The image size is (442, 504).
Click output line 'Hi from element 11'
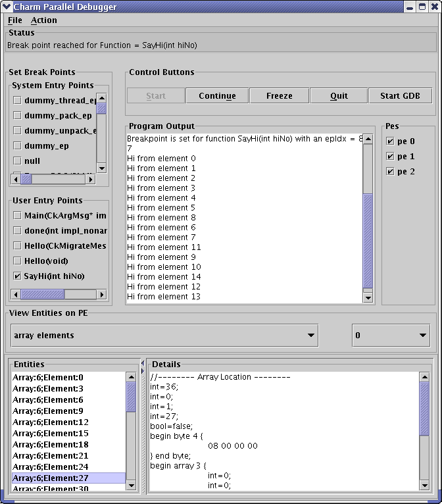click(164, 247)
